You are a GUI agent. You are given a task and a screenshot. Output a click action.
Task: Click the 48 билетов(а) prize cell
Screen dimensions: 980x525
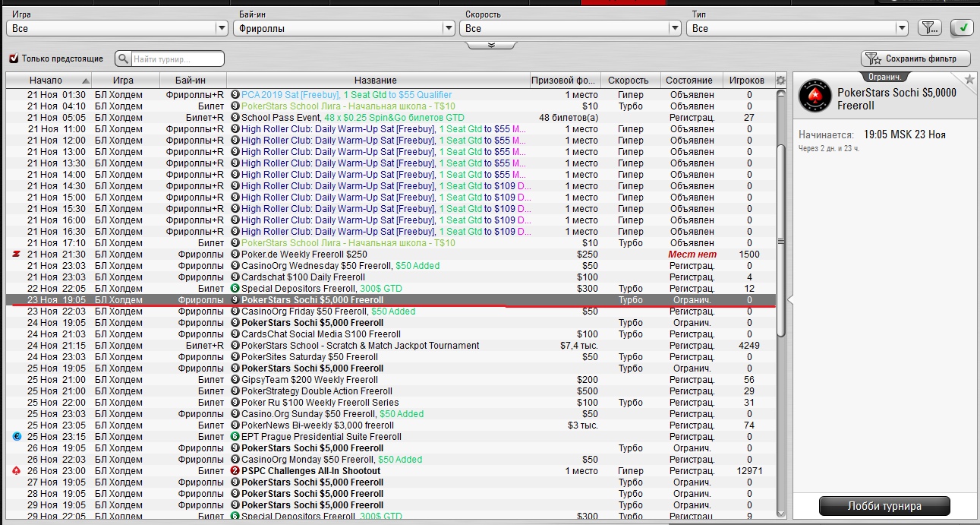pos(569,118)
